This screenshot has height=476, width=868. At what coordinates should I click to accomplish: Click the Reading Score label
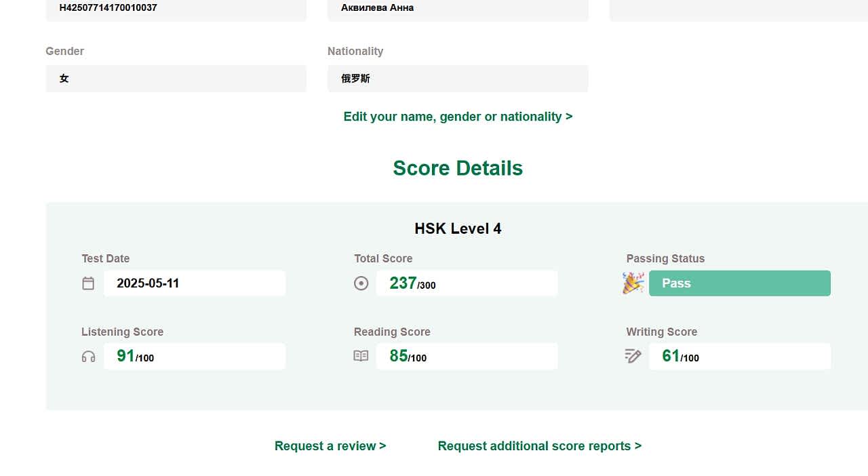(392, 332)
